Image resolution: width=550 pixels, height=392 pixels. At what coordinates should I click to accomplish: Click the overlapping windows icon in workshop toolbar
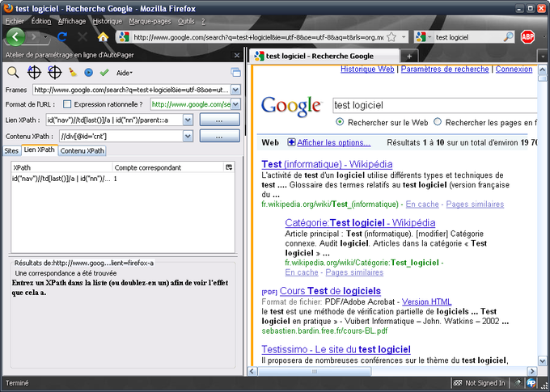pos(235,72)
